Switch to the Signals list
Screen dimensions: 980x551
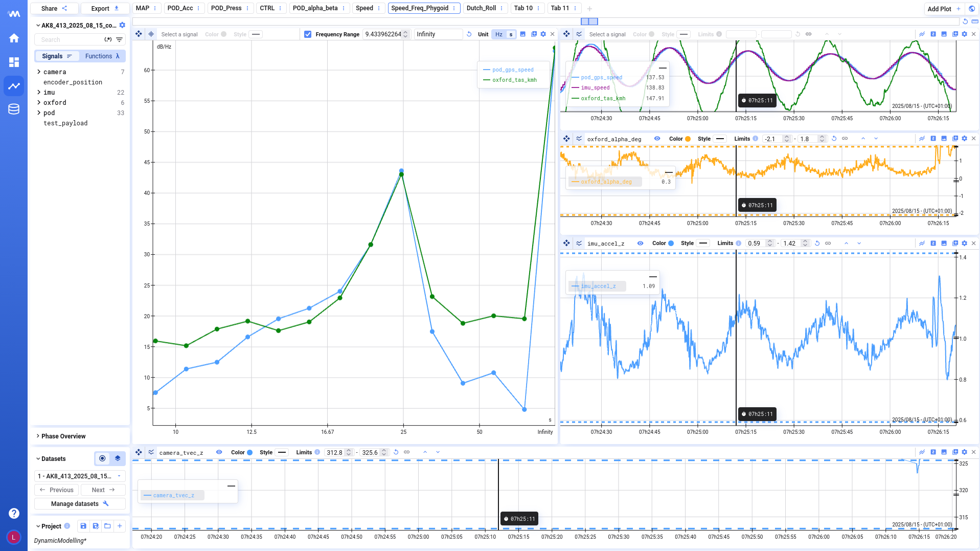tap(57, 56)
